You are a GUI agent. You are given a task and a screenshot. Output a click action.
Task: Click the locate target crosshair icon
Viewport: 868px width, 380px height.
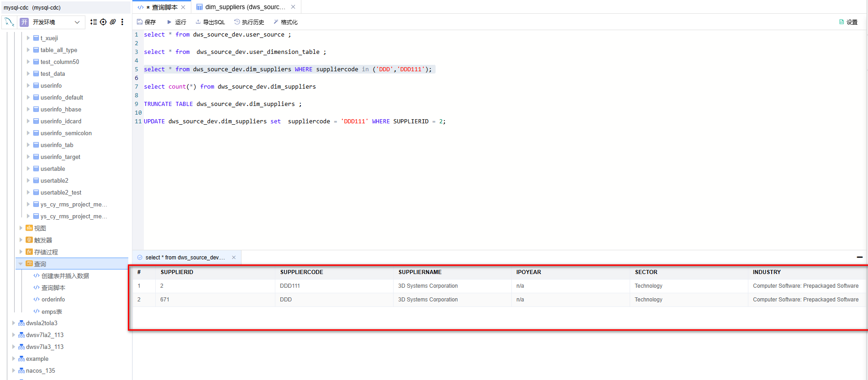103,22
